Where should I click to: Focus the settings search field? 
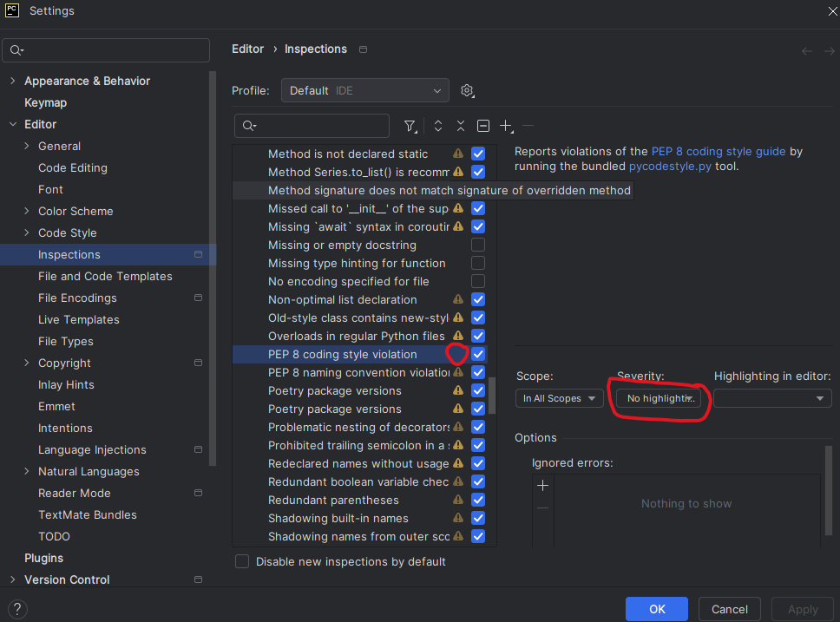[x=106, y=50]
